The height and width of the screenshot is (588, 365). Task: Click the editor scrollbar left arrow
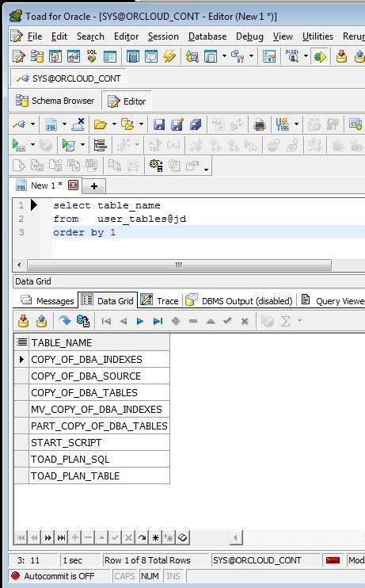pyautogui.click(x=19, y=265)
